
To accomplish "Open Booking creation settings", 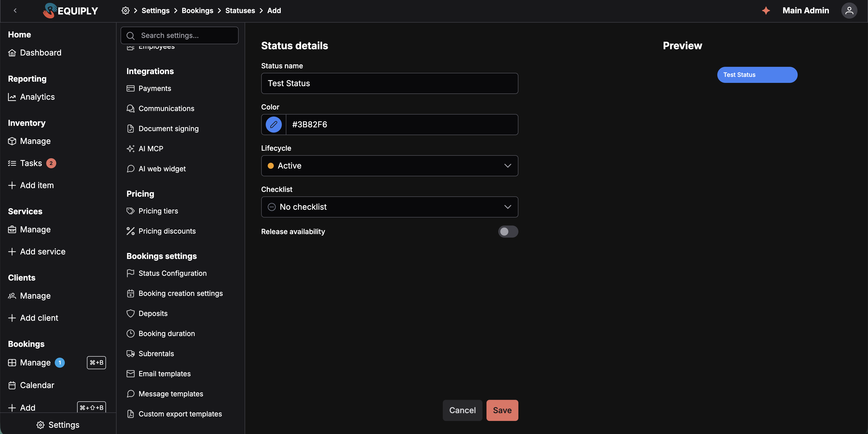I will pyautogui.click(x=175, y=294).
